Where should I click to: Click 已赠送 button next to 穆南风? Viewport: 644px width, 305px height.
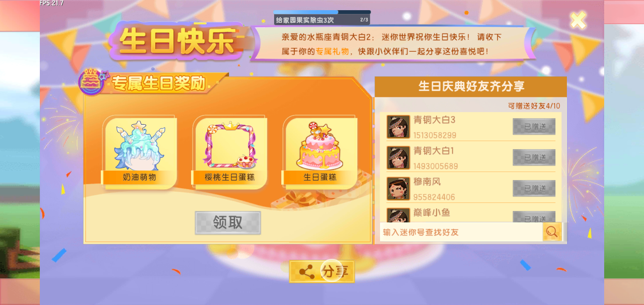[534, 189]
